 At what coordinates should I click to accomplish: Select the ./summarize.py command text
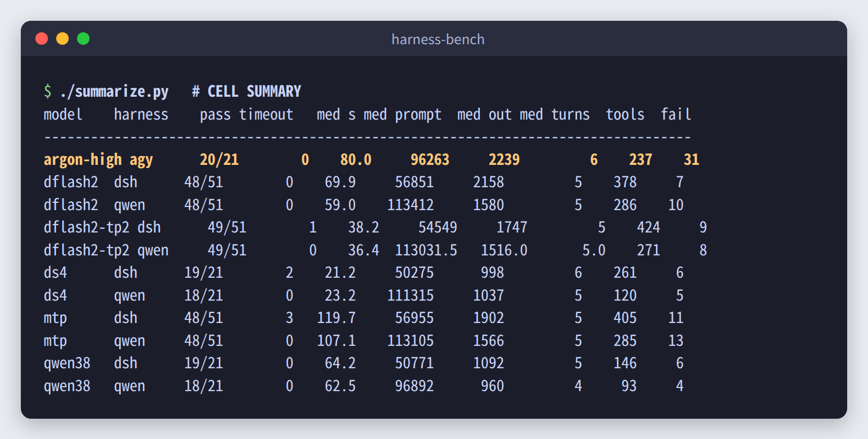[114, 92]
